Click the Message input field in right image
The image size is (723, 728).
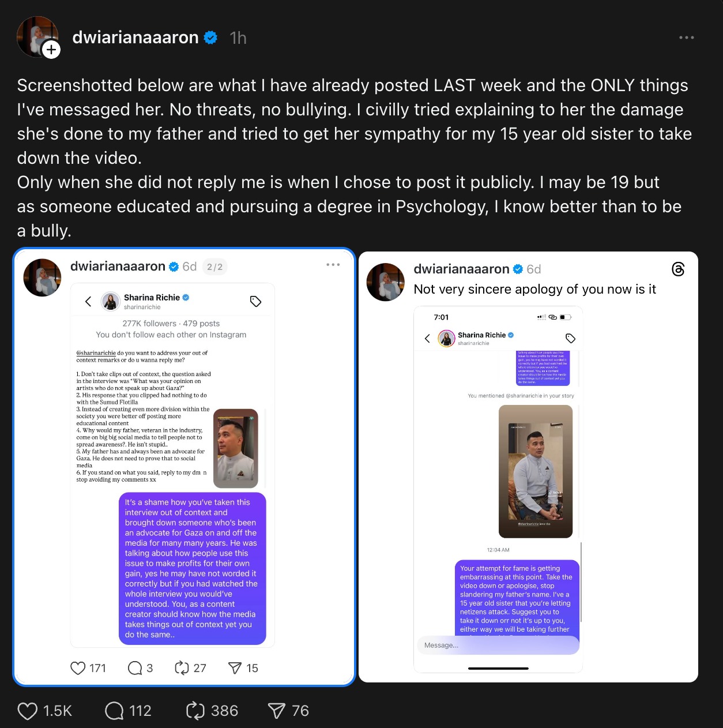[498, 645]
